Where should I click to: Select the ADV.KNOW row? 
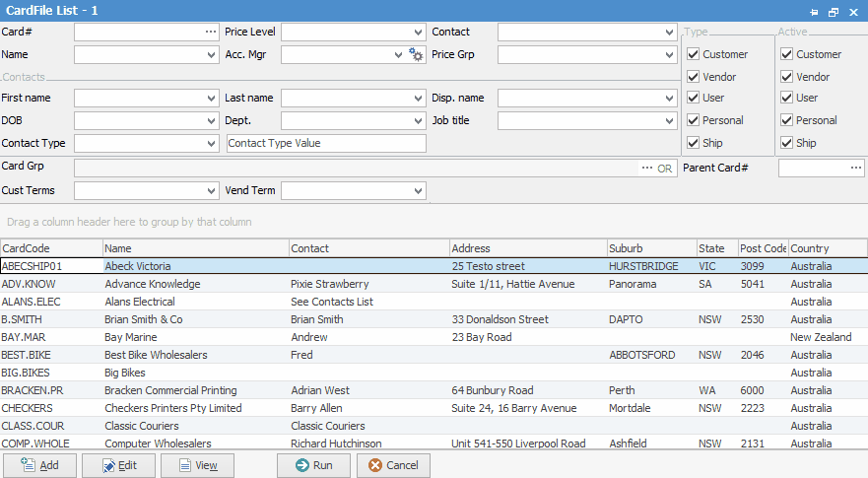[x=434, y=284]
